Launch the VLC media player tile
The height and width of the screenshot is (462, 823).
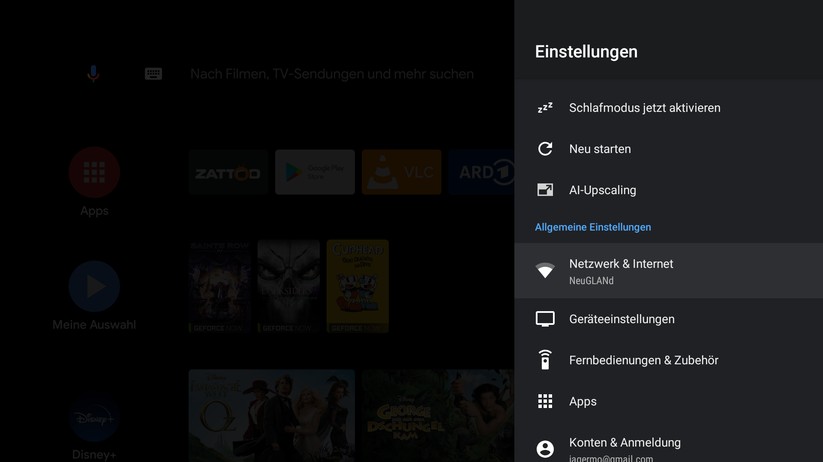pyautogui.click(x=401, y=173)
